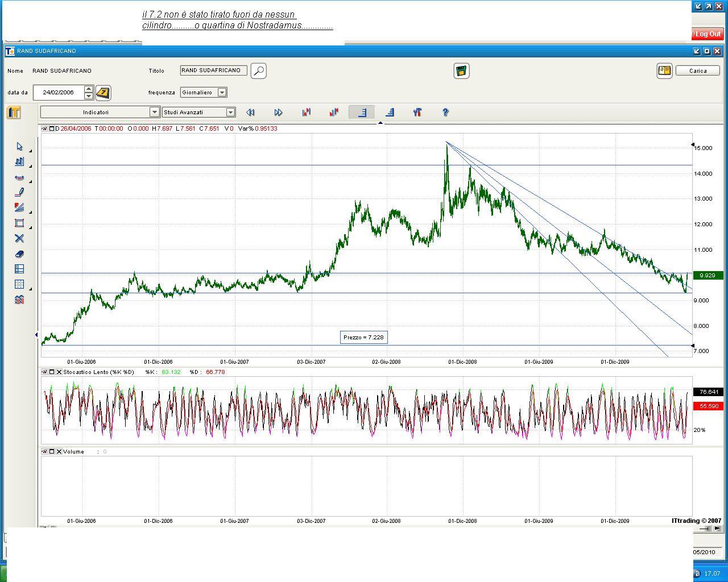Viewport: 728px width, 582px height.
Task: Click the Carica button
Action: point(698,71)
